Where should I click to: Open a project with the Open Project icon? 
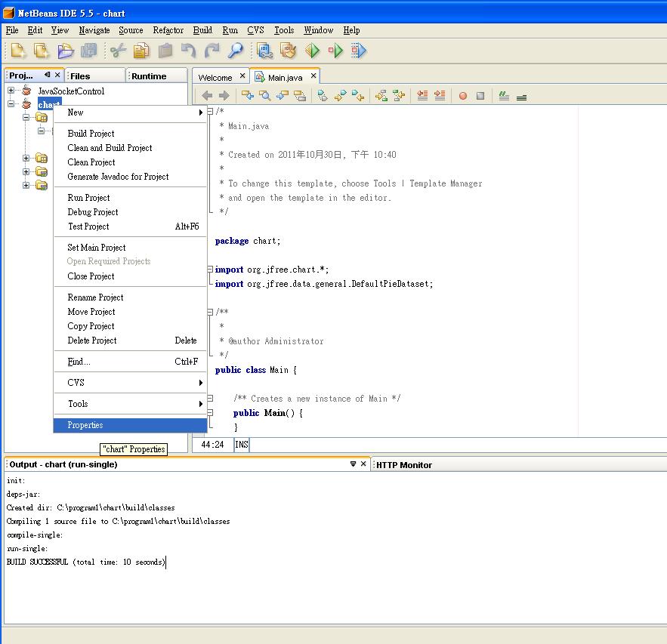click(x=66, y=50)
